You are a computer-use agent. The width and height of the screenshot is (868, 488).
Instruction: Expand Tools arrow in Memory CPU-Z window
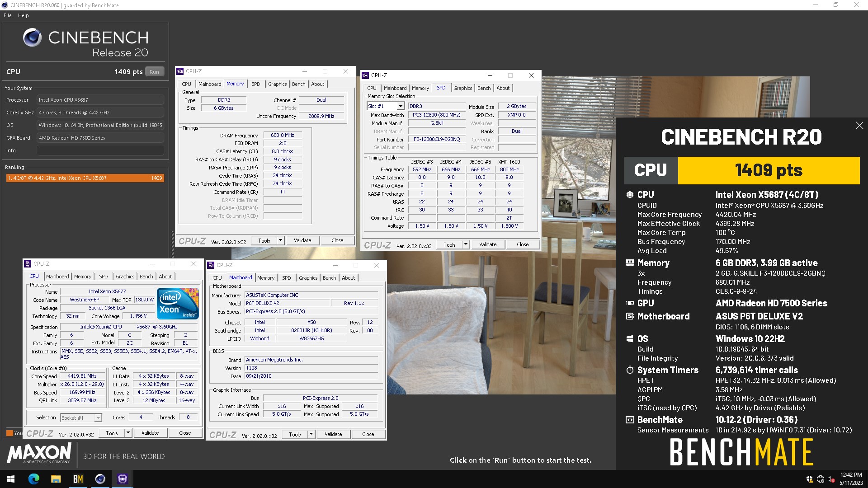coord(280,240)
